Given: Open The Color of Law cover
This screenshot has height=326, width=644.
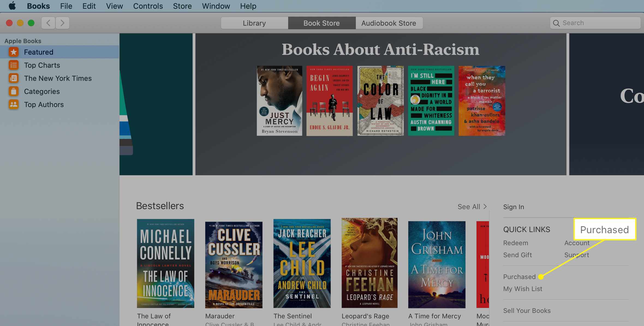Looking at the screenshot, I should (x=380, y=101).
